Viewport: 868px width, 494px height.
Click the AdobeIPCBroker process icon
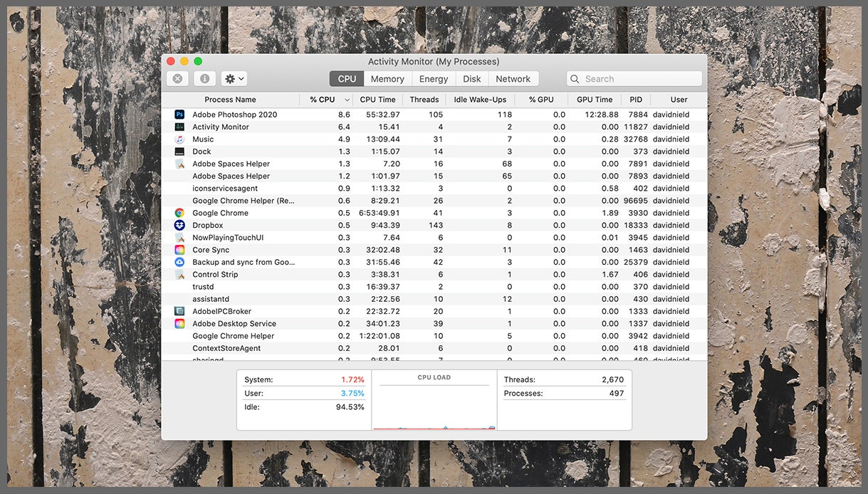pyautogui.click(x=179, y=311)
